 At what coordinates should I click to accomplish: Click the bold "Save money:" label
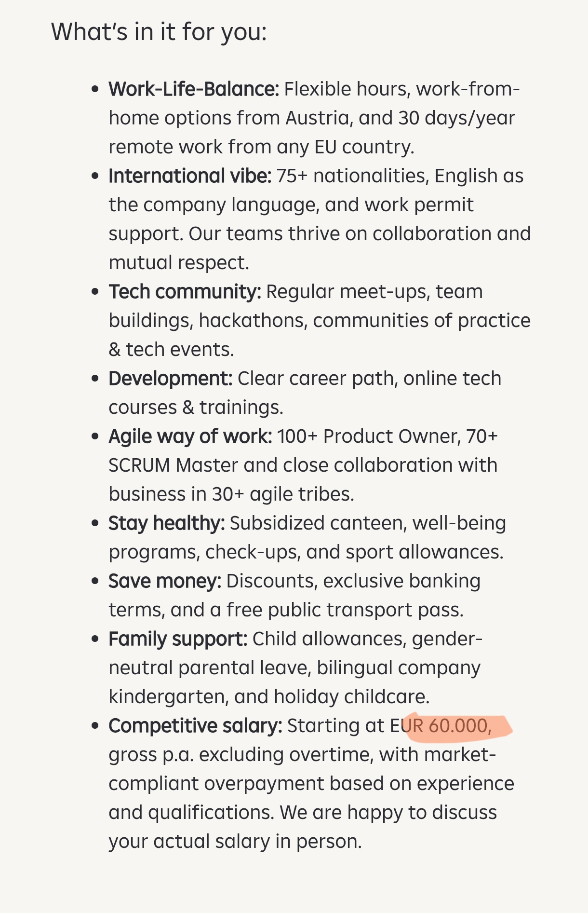click(164, 581)
